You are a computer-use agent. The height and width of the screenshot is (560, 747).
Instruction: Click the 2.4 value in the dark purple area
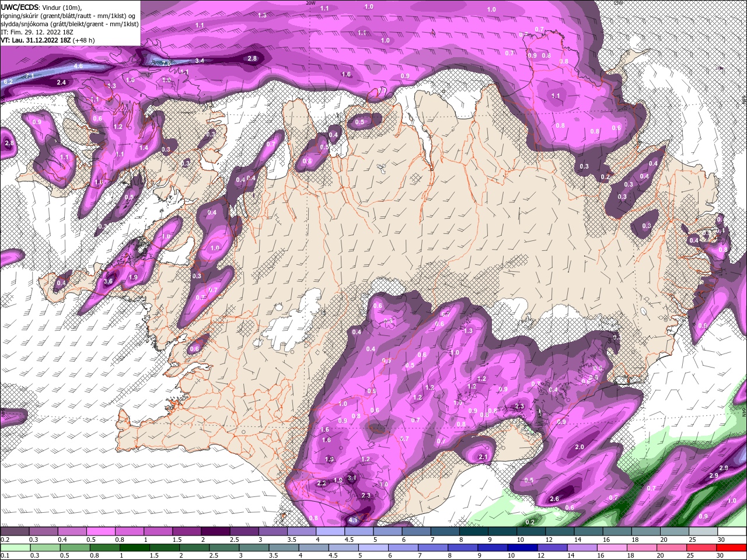pyautogui.click(x=61, y=83)
